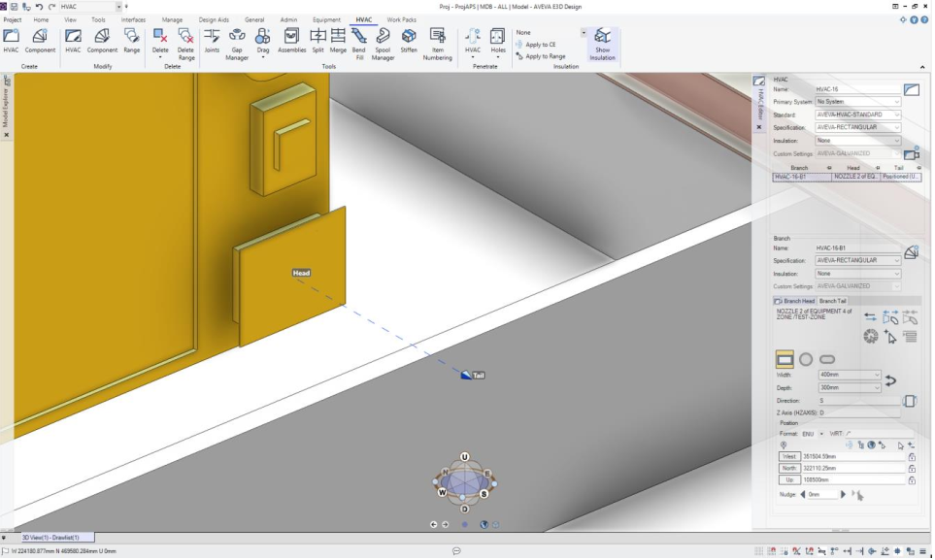Open the Equipment ribbon tab
This screenshot has height=560, width=935.
pos(326,19)
